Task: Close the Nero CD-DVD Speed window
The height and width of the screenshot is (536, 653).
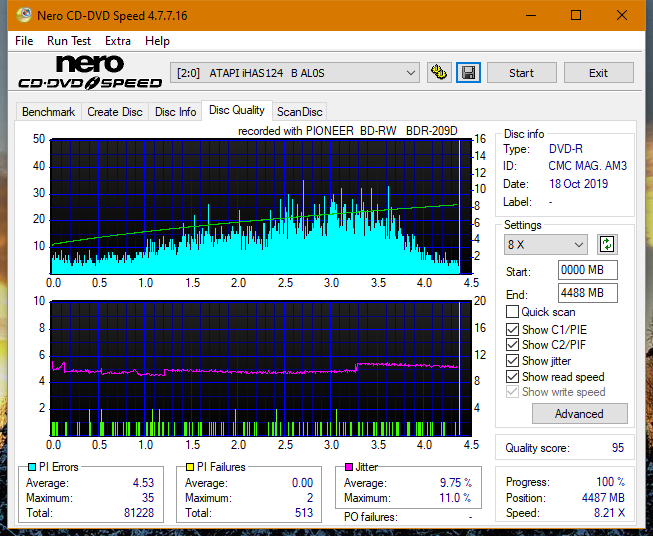Action: (622, 15)
